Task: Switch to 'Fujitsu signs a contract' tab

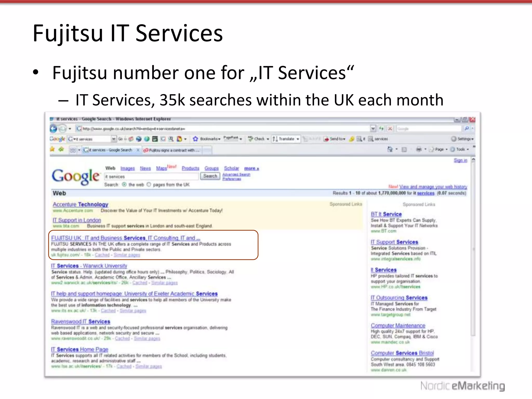Action: pyautogui.click(x=171, y=150)
